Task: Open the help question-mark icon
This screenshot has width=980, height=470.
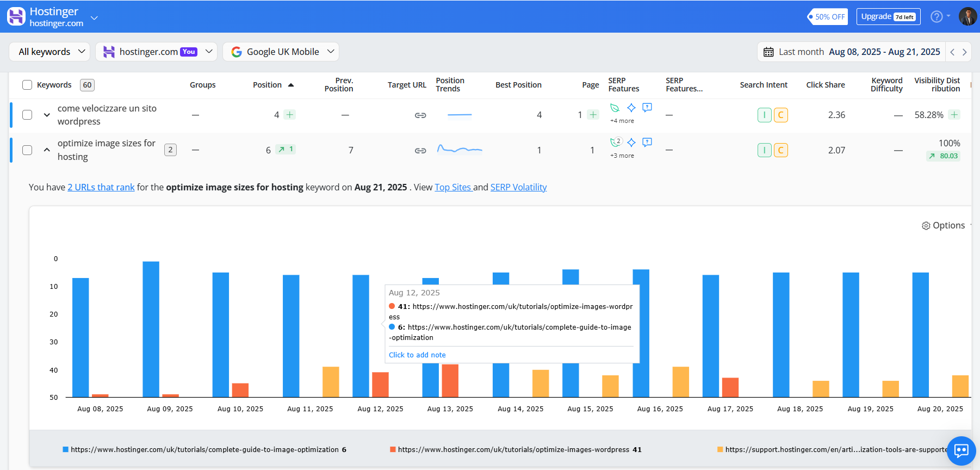Action: coord(936,17)
